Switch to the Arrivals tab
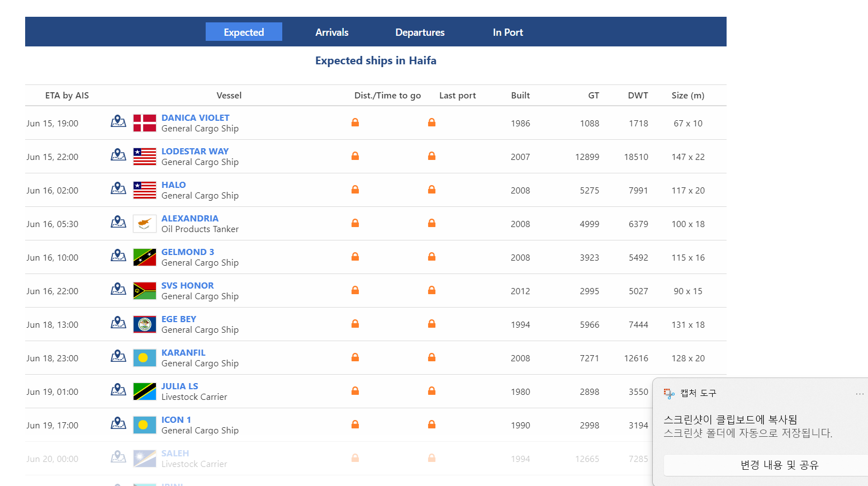The height and width of the screenshot is (486, 868). click(x=331, y=32)
